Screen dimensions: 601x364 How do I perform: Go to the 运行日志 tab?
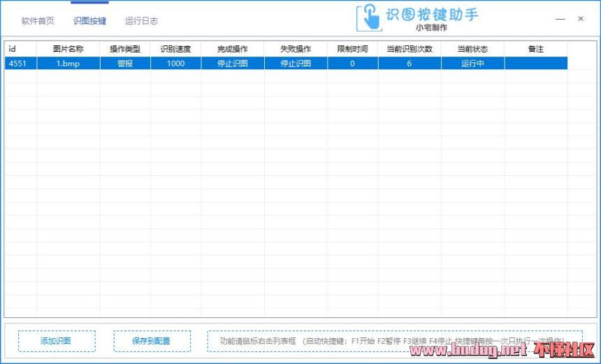pos(141,21)
